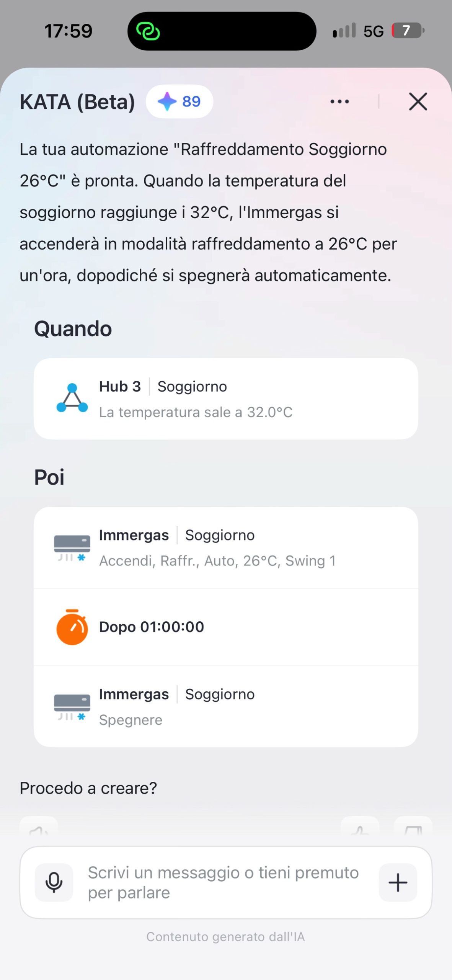The height and width of the screenshot is (980, 452).
Task: Open the Immergas Accendi Raffr. action
Action: click(226, 548)
